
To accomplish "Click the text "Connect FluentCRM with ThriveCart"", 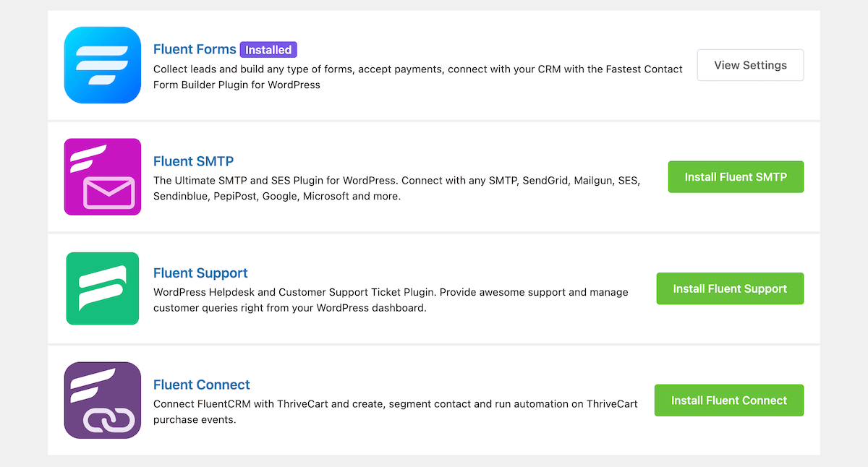I will [x=396, y=411].
